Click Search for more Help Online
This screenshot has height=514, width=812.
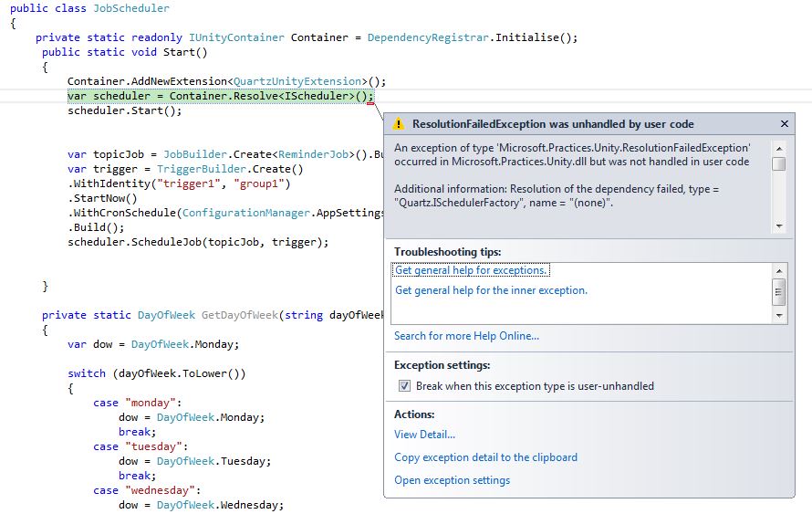[x=466, y=336]
